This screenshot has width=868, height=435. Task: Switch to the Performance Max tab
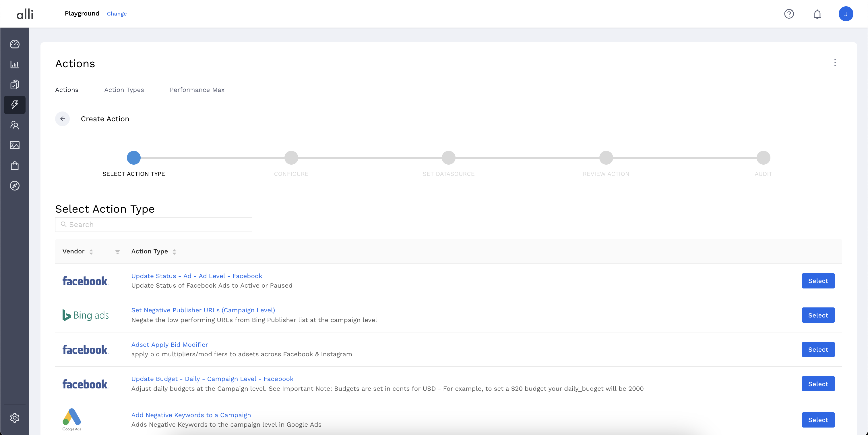pos(197,90)
